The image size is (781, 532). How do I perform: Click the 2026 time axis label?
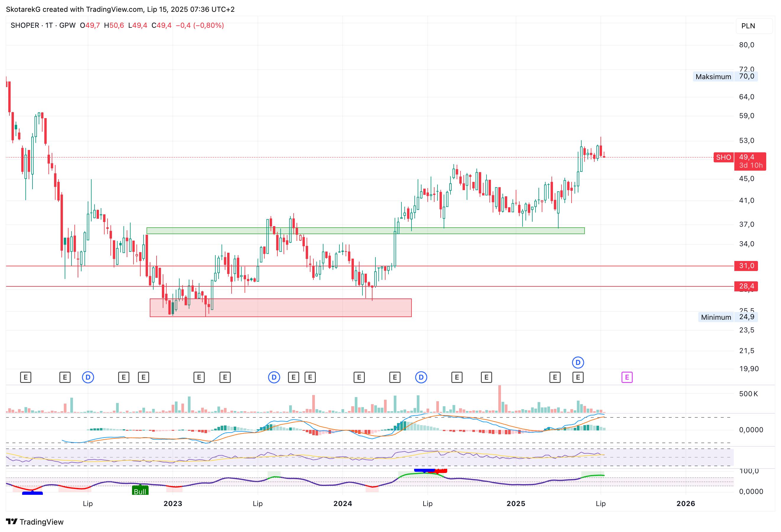pyautogui.click(x=686, y=503)
